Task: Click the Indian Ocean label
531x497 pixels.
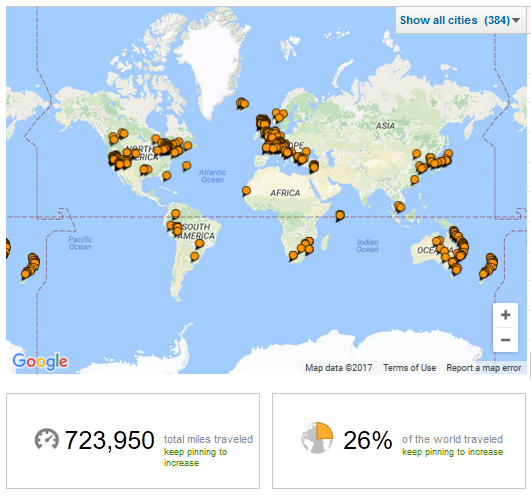Action: click(367, 246)
